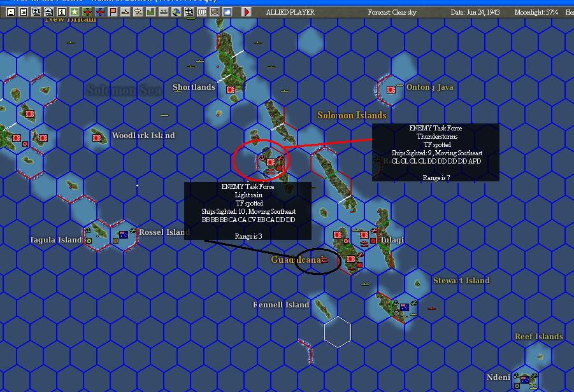Click the red flag toolbar icon
The width and height of the screenshot is (574, 392).
coord(113,12)
